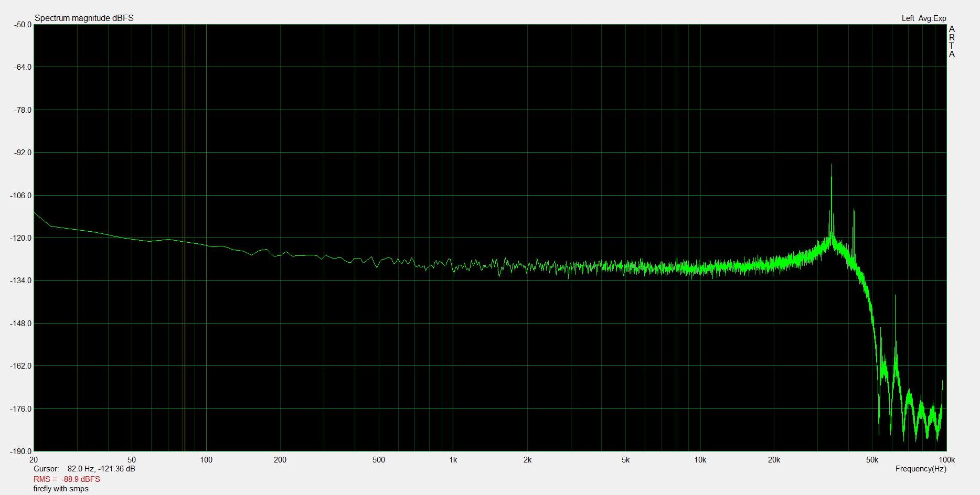Click the '-148.0' y-axis label
This screenshot has width=980, height=495.
[x=20, y=324]
